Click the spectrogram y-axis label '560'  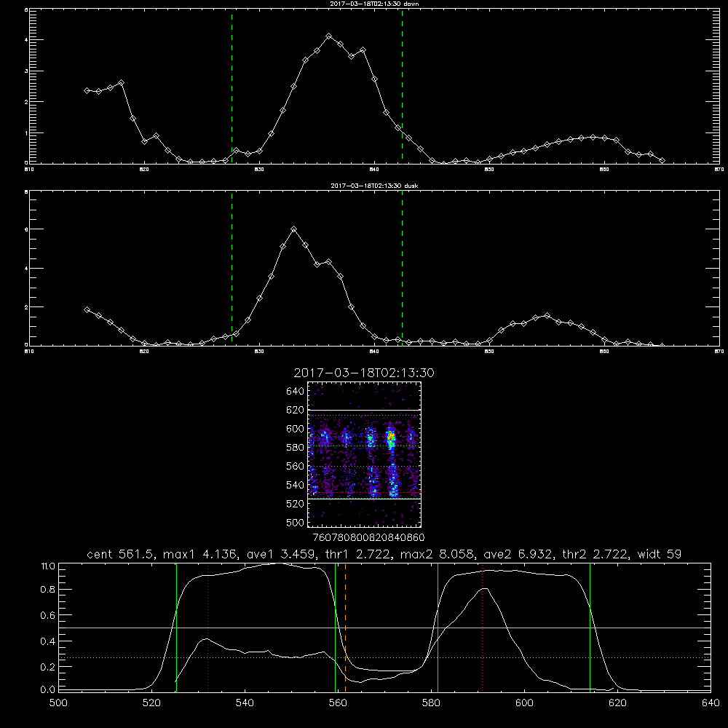point(296,466)
